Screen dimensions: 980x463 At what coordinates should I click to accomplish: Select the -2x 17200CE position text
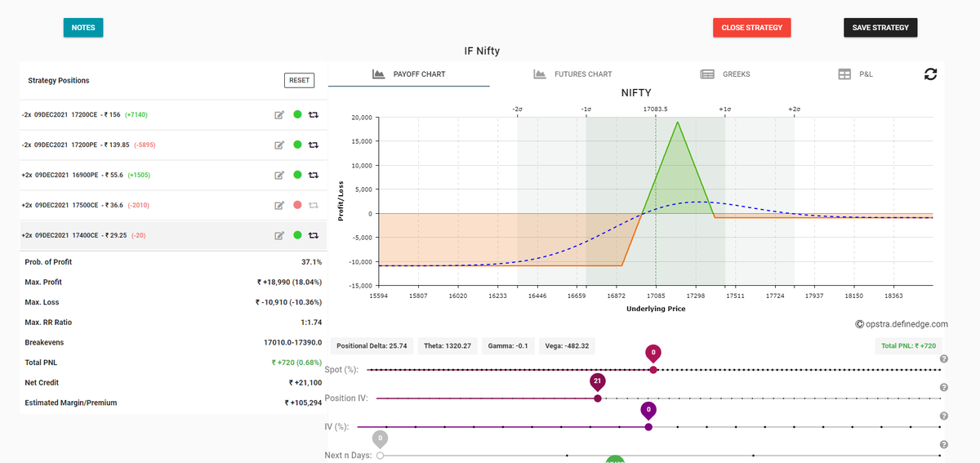(x=71, y=115)
